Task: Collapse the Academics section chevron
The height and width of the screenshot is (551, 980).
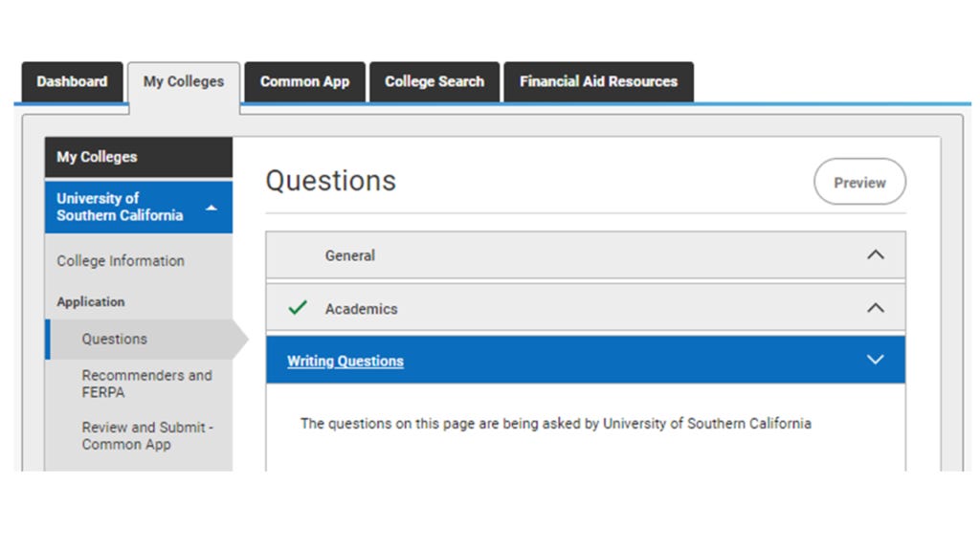Action: tap(874, 307)
